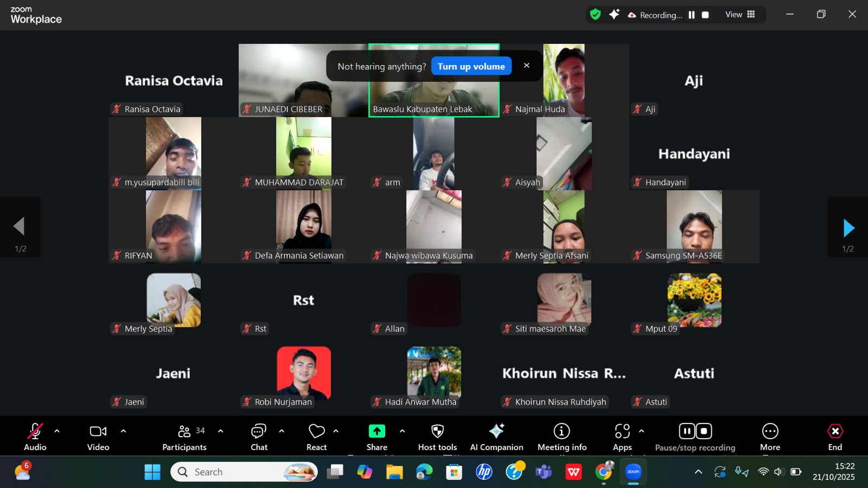The height and width of the screenshot is (488, 868).
Task: Click the green Share screen icon
Action: click(376, 432)
